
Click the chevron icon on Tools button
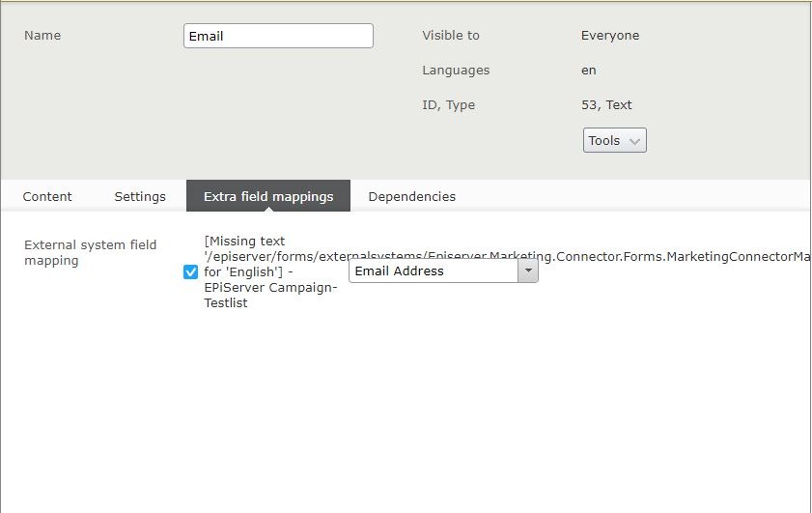pos(634,141)
